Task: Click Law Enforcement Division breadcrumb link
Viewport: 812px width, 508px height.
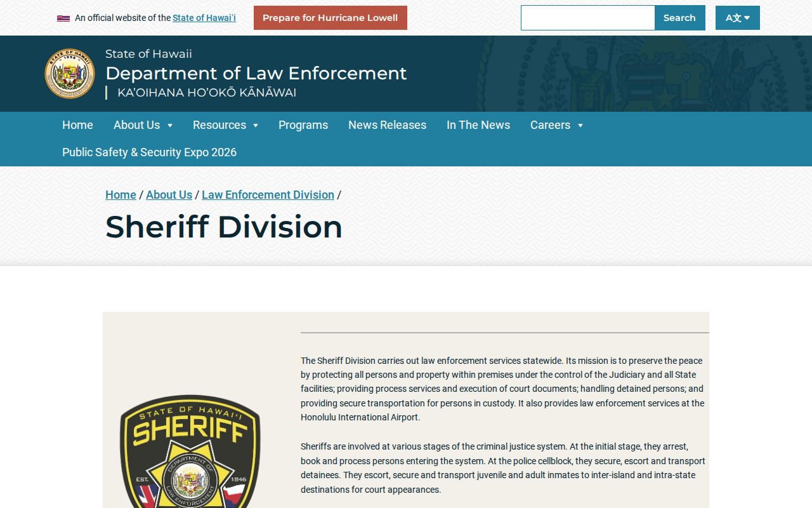Action: [x=268, y=195]
